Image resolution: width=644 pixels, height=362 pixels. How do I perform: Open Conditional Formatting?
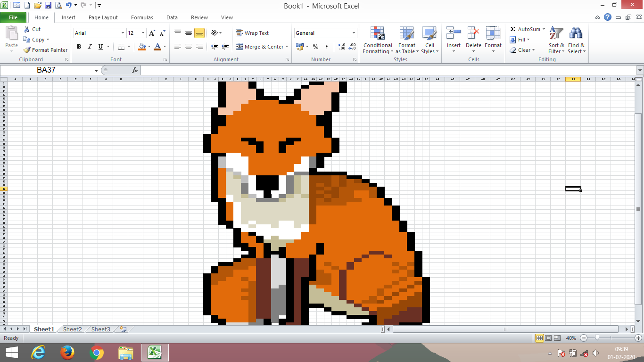coord(377,41)
